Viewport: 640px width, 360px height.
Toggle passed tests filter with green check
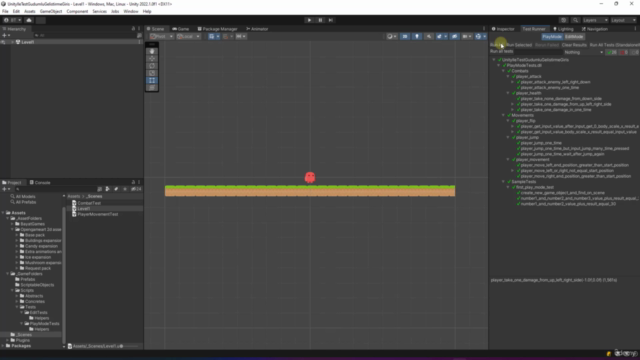[x=612, y=52]
